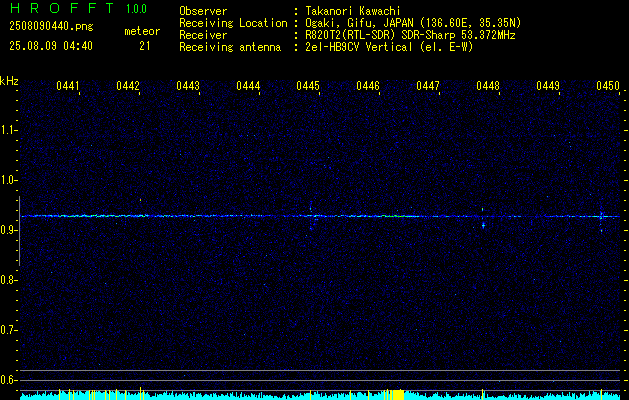The image size is (629, 400).
Task: Click the 0449 time axis label
Action: 548,86
